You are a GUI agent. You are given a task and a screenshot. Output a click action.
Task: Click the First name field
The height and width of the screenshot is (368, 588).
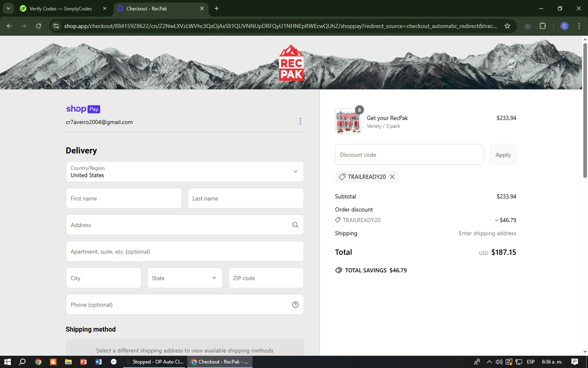123,199
